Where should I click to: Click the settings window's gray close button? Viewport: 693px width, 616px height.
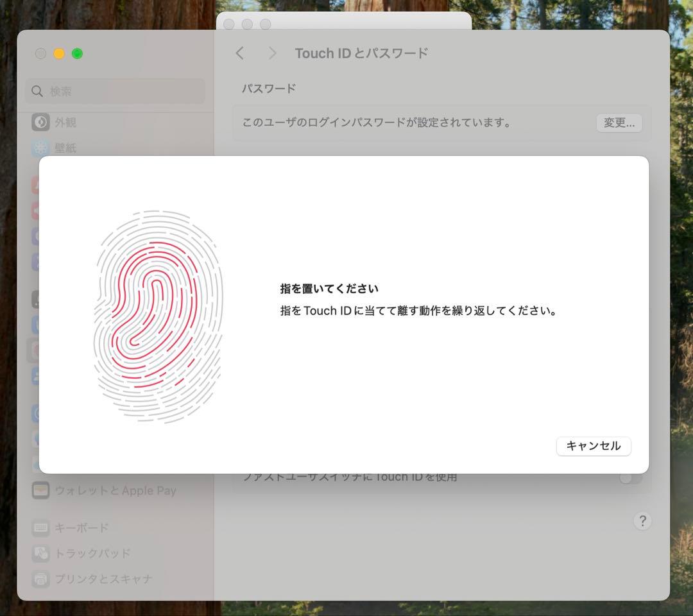tap(40, 54)
